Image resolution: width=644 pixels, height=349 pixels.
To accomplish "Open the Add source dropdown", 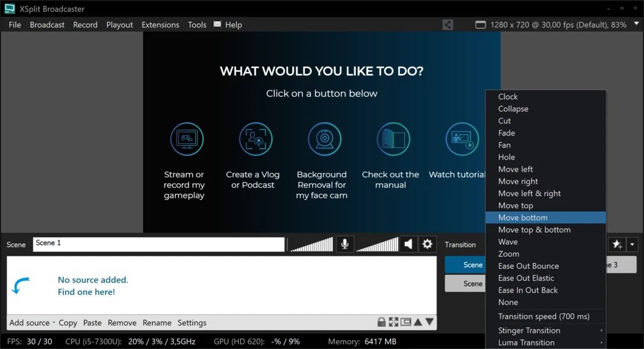I will coord(30,322).
